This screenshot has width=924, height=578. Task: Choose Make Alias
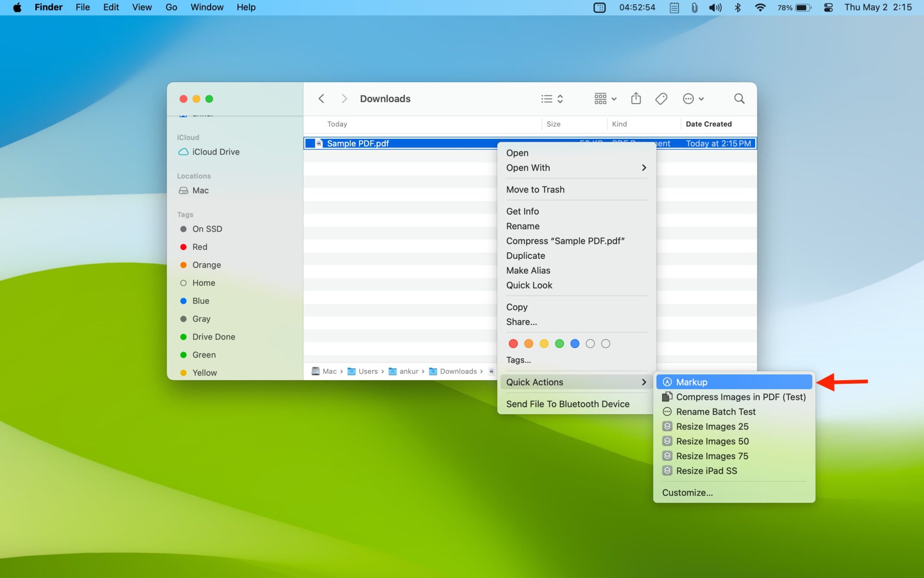click(x=576, y=270)
